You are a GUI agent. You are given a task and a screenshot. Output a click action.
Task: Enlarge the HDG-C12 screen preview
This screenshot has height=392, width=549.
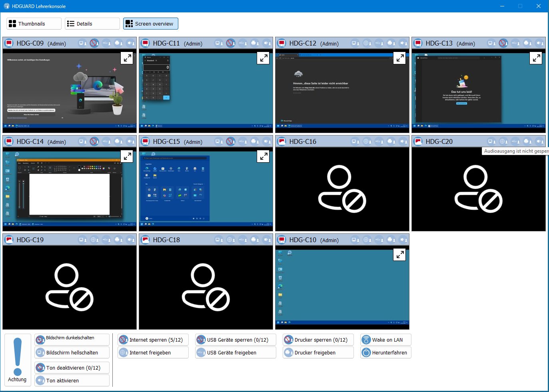click(400, 58)
